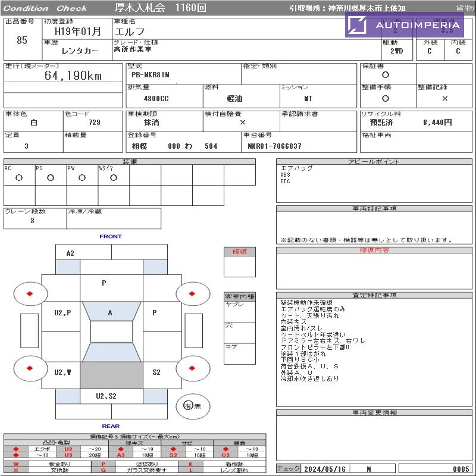Click the header 厚木入札会 1160回
The width and height of the screenshot is (476, 476).
pyautogui.click(x=161, y=8)
